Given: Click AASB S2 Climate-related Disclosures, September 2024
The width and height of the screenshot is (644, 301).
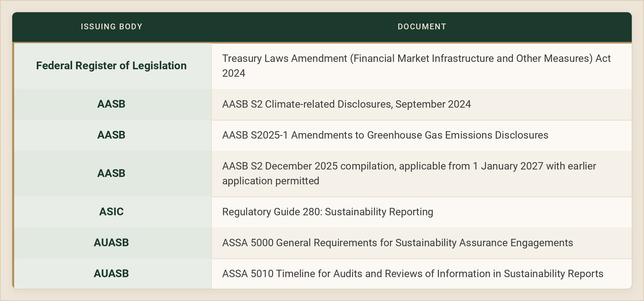Looking at the screenshot, I should [346, 104].
